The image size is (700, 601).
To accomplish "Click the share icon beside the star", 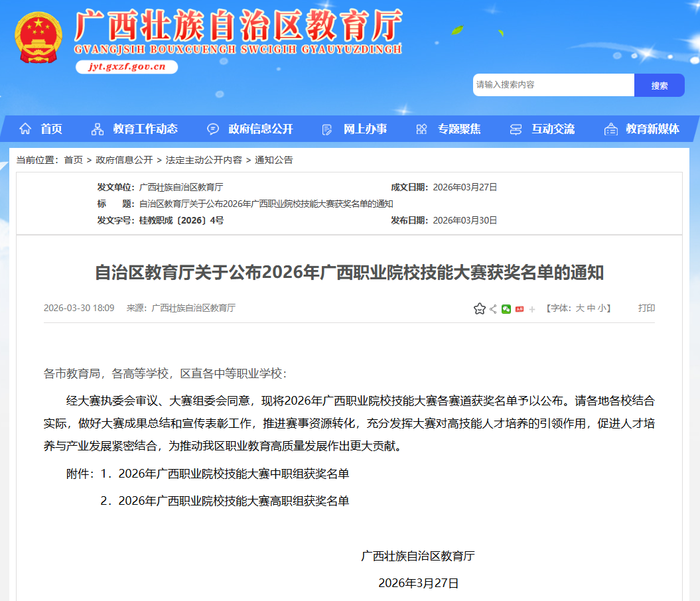I will coord(493,308).
